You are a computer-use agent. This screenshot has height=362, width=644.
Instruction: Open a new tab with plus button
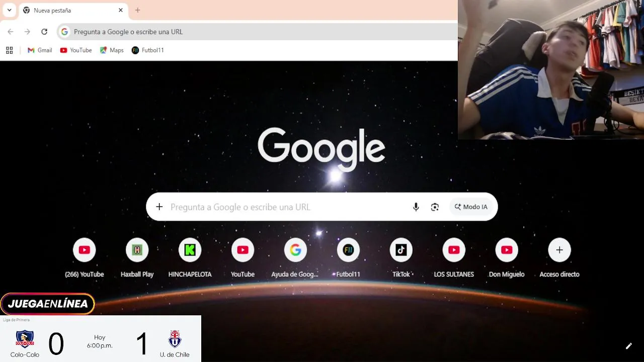tap(137, 10)
